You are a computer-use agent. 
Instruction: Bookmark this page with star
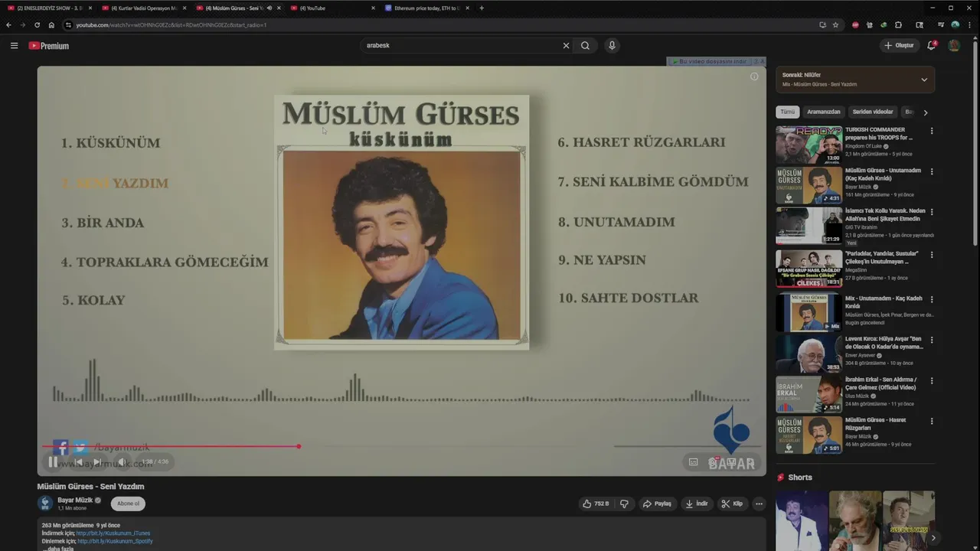(x=835, y=24)
